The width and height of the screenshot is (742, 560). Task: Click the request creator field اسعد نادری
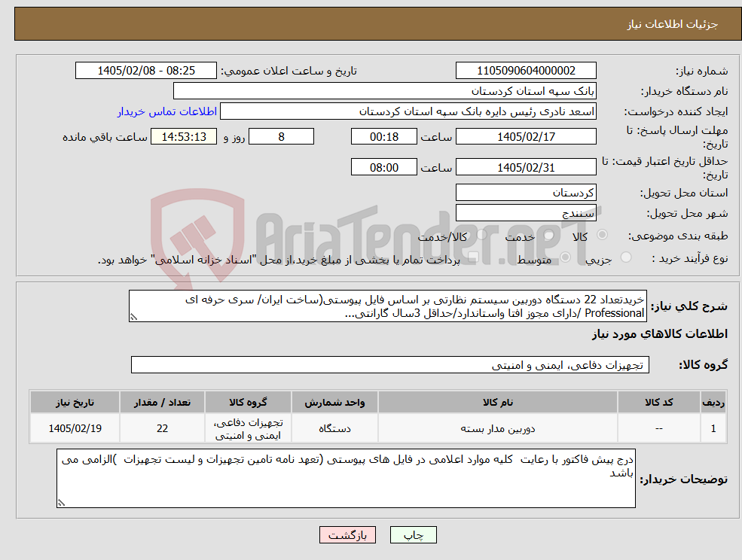pos(408,111)
